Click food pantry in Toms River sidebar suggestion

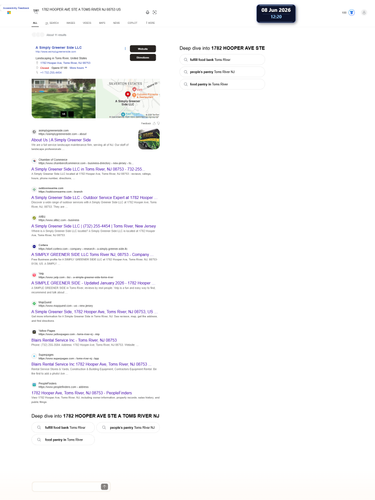[x=222, y=84]
